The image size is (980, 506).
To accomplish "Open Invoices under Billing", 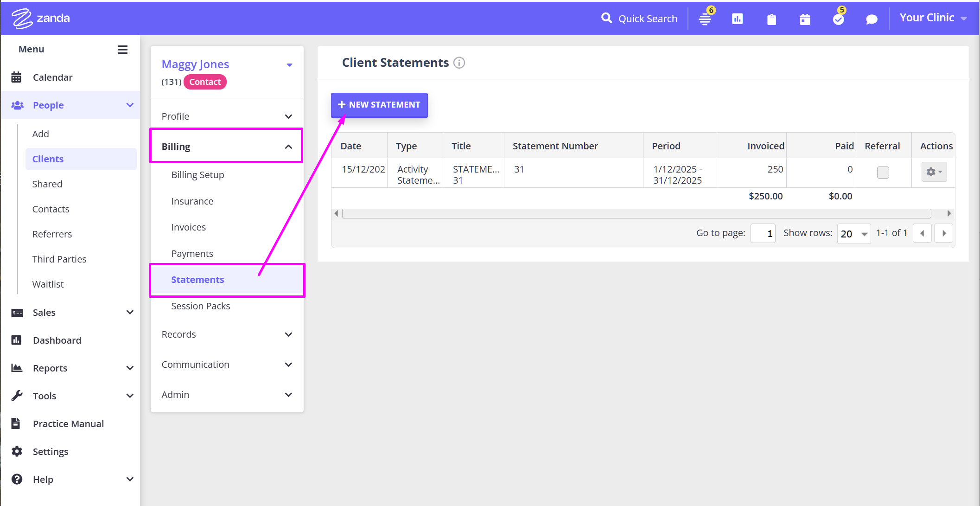I will (x=188, y=227).
